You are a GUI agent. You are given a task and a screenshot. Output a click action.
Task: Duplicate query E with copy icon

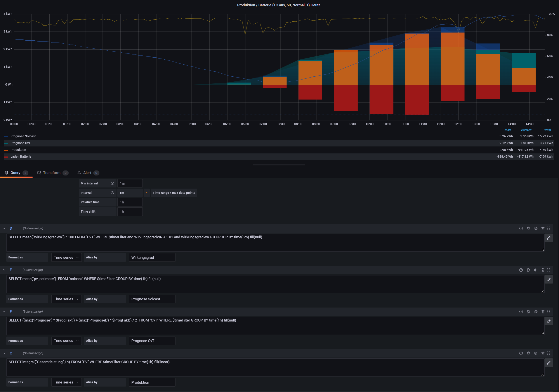coord(528,270)
